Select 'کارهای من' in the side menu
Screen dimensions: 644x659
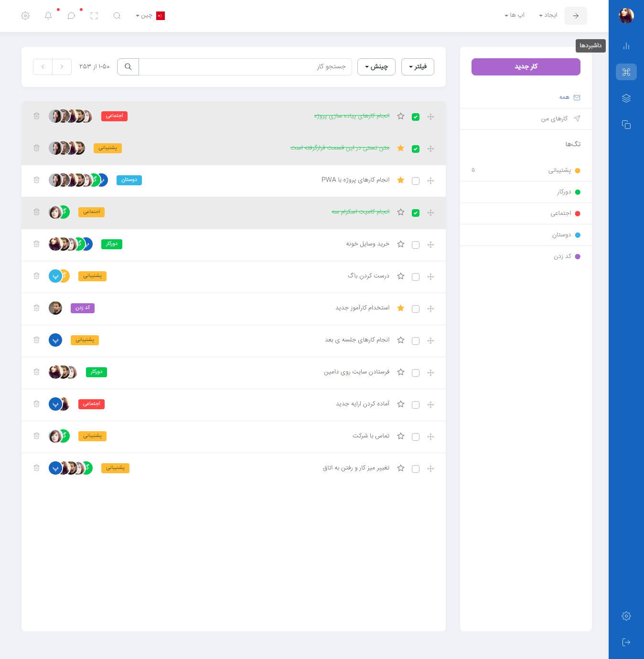(554, 119)
